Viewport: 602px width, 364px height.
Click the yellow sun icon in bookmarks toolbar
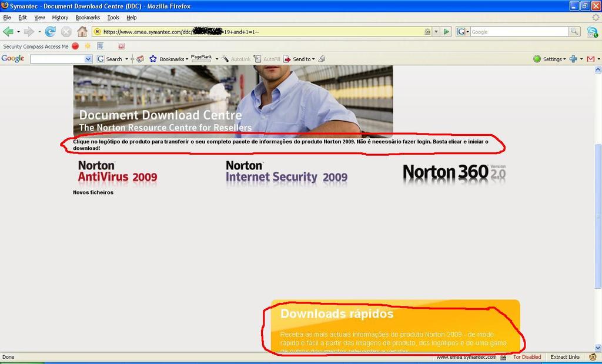(88, 46)
